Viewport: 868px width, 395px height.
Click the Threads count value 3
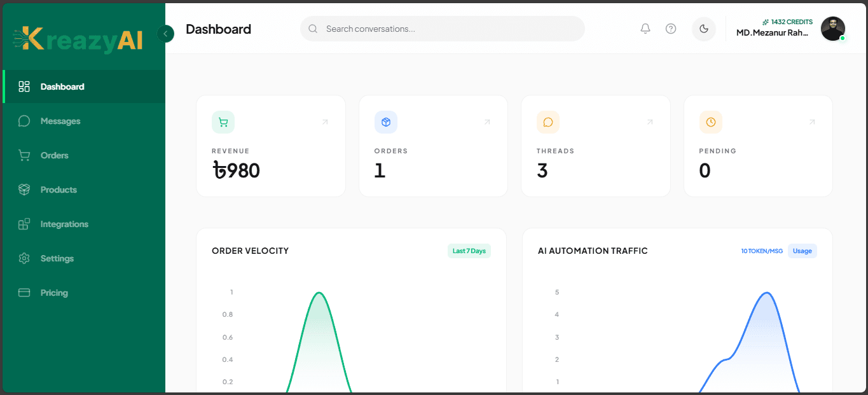542,170
